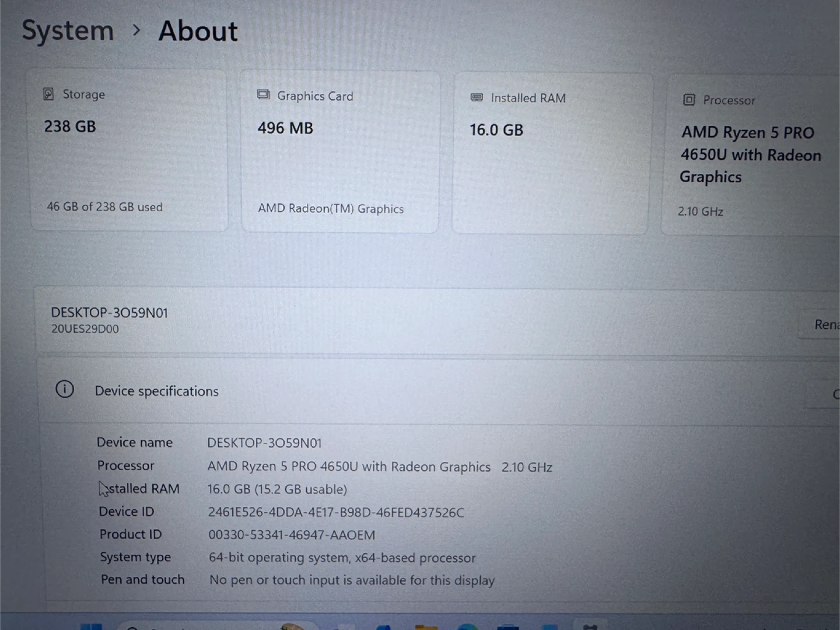Open the Windows Start button in taskbar
840x630 pixels.
[91, 626]
